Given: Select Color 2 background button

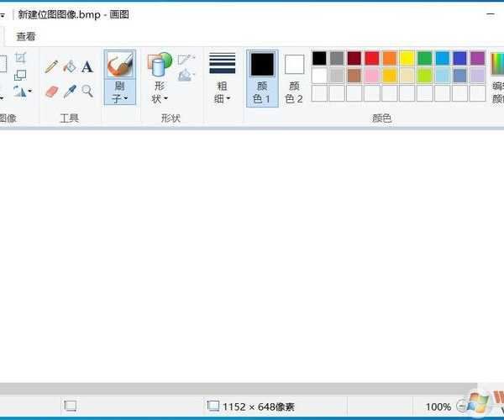Looking at the screenshot, I should [294, 78].
